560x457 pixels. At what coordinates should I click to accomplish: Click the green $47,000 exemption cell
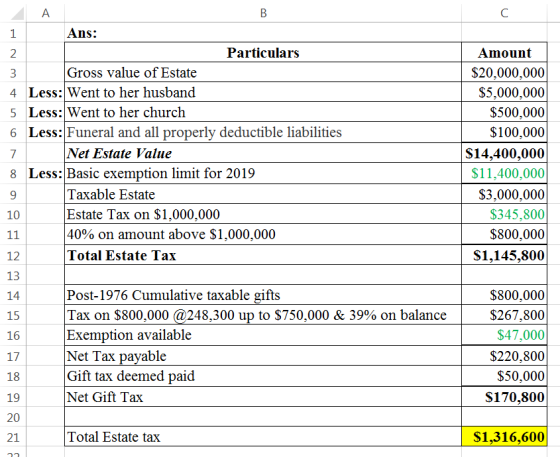coord(504,335)
